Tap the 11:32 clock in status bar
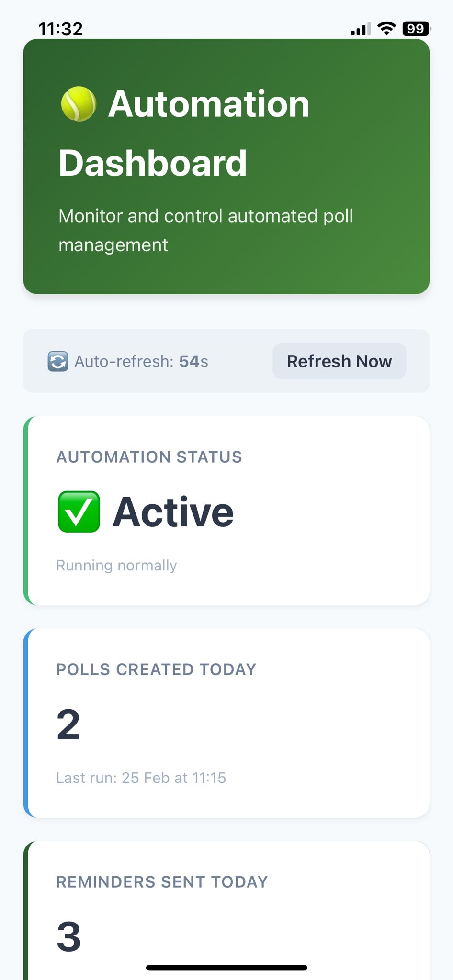453x980 pixels. tap(61, 29)
